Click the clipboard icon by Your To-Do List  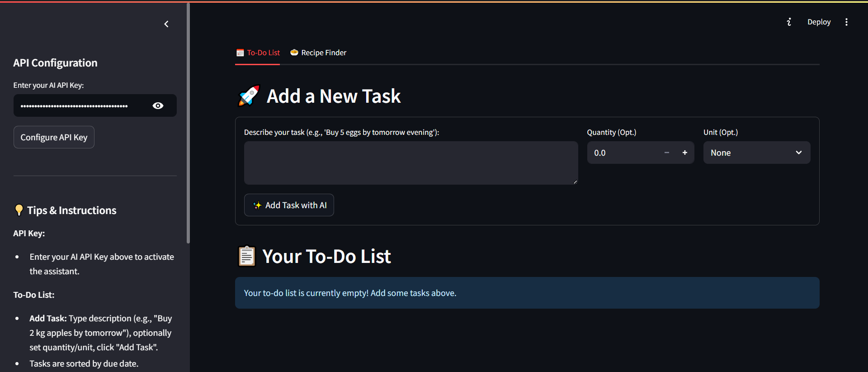point(246,256)
